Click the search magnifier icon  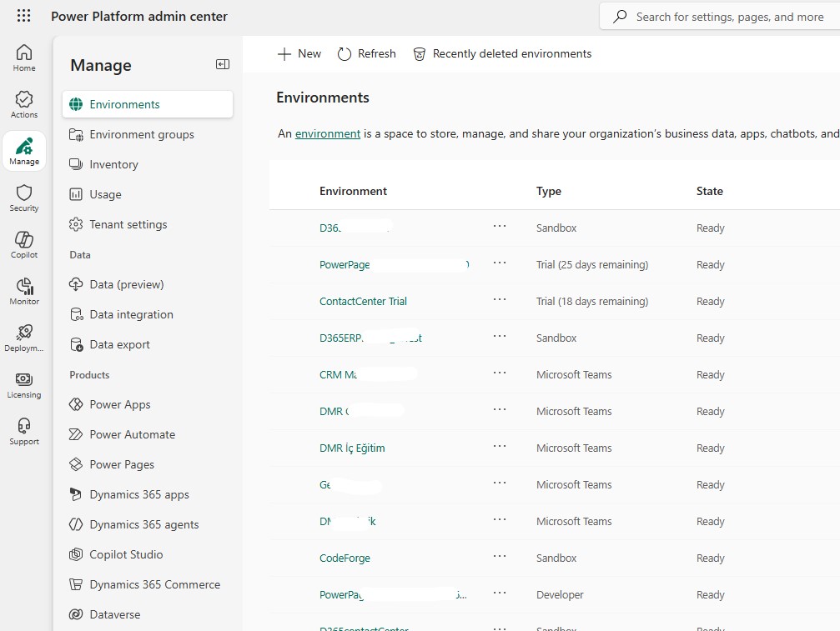[620, 17]
